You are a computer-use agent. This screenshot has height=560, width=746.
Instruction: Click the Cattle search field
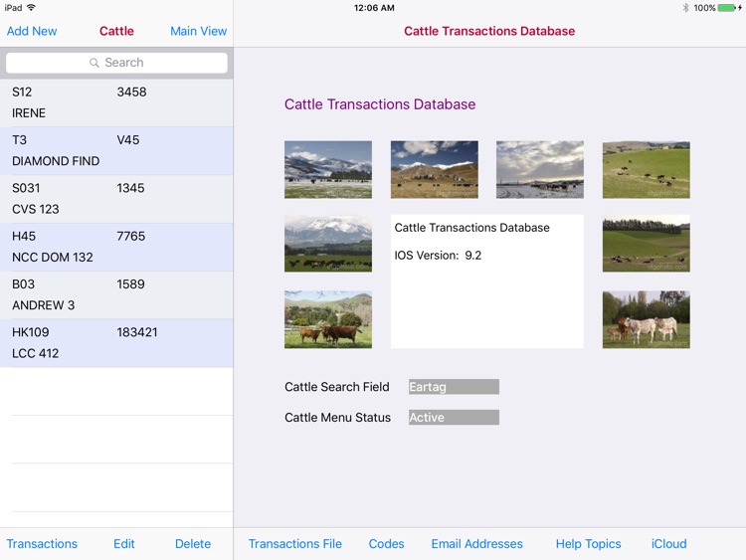click(x=116, y=63)
